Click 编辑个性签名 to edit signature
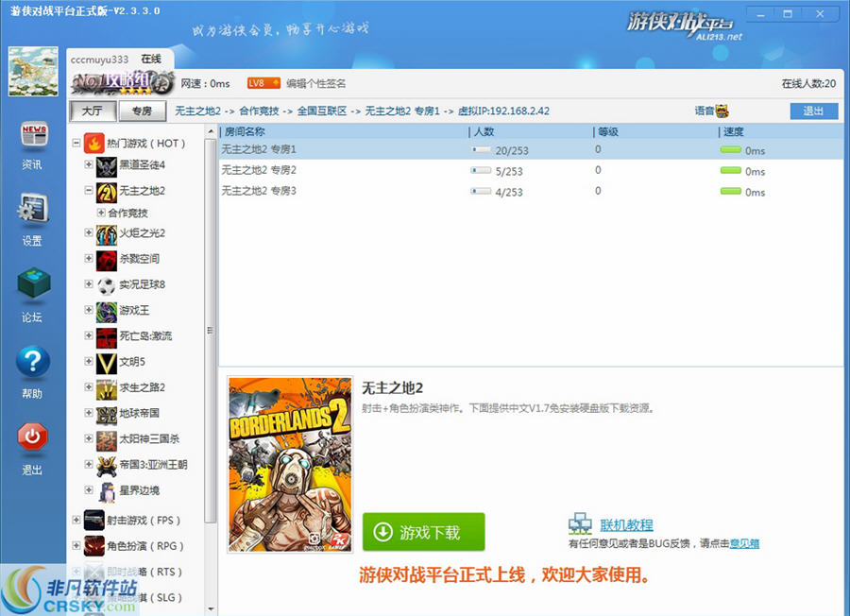850x616 pixels. coord(316,83)
